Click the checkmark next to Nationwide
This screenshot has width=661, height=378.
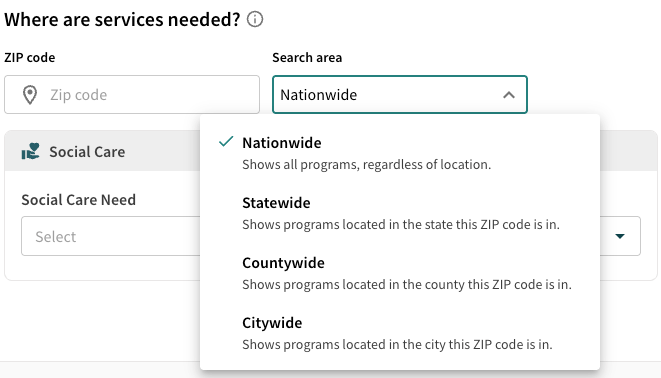[x=226, y=142]
